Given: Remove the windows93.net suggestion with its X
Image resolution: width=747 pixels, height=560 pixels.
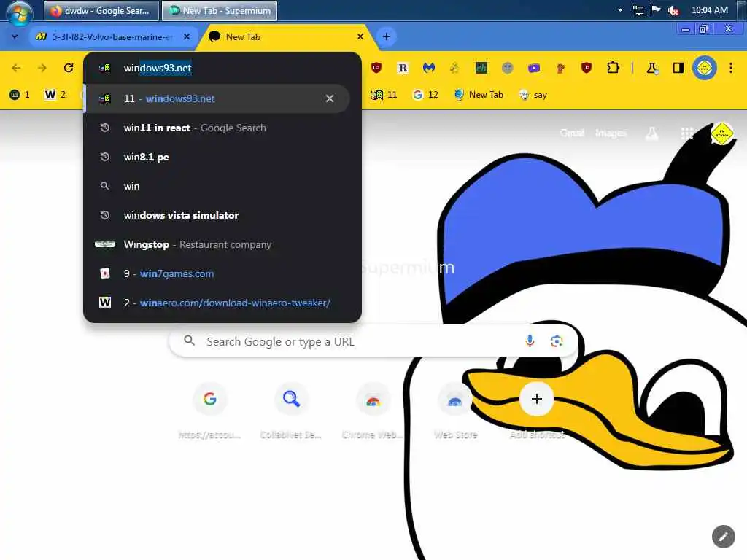Looking at the screenshot, I should point(330,98).
